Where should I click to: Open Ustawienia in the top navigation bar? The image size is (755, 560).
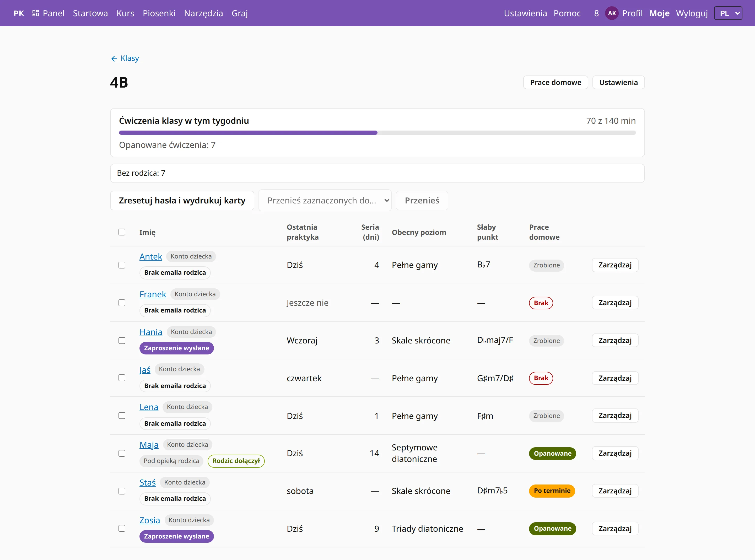tap(525, 13)
